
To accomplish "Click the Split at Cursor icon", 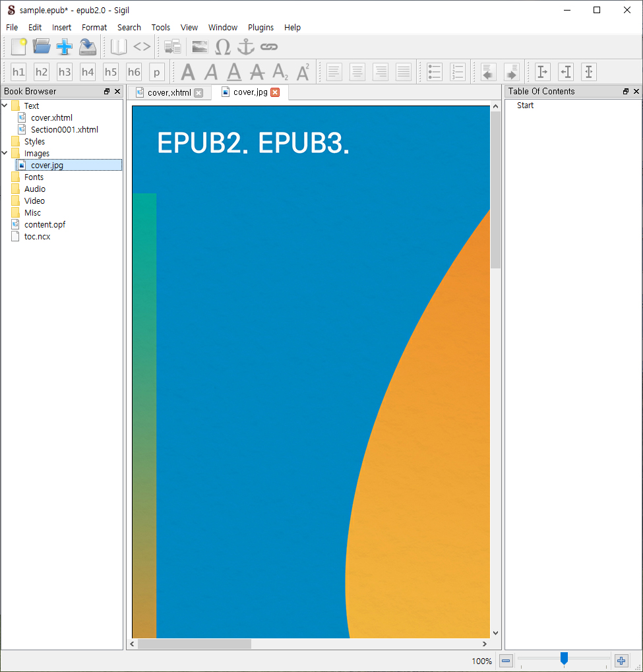I will 173,47.
